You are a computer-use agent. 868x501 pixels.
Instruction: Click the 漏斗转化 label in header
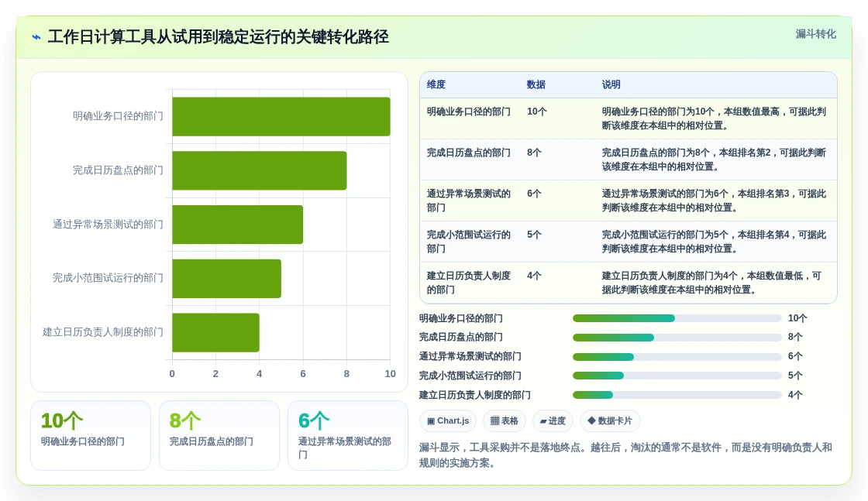[815, 34]
